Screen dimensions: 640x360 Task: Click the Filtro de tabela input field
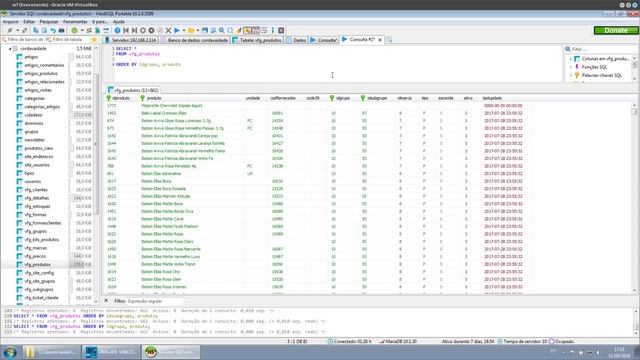[68, 40]
